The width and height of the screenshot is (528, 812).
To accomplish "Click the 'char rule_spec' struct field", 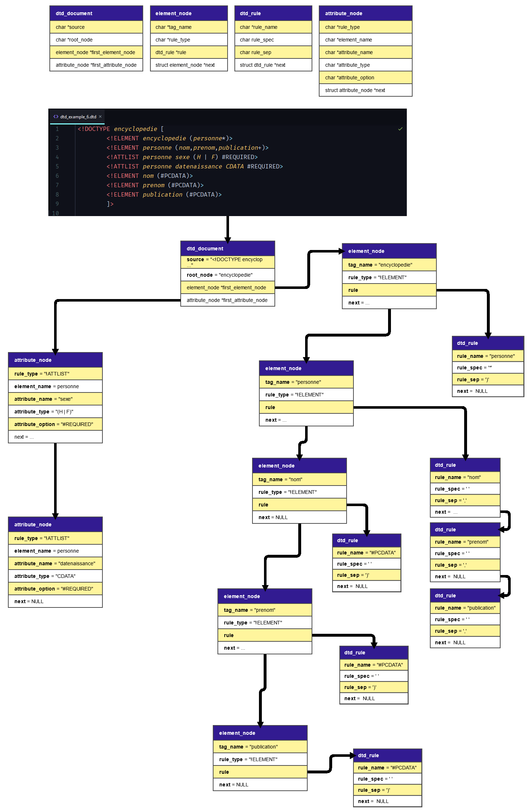I will pyautogui.click(x=273, y=40).
